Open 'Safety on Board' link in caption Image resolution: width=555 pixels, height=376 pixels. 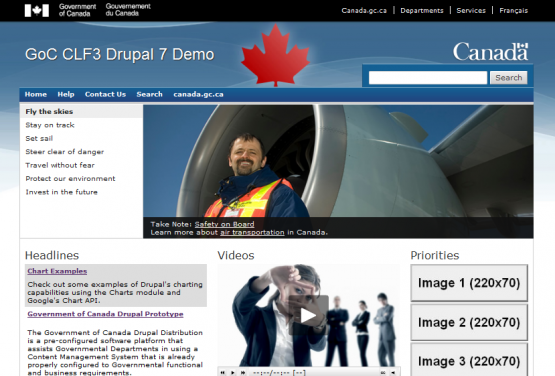click(x=224, y=224)
